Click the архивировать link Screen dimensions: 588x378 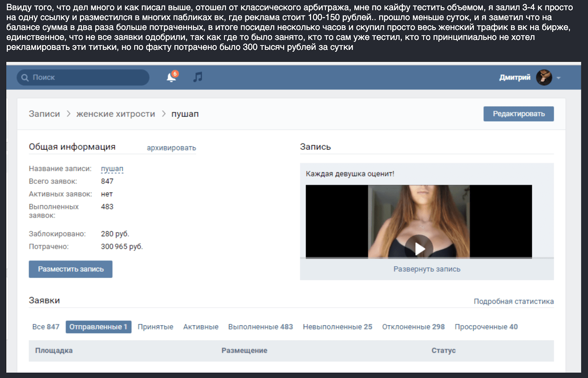[x=171, y=148]
